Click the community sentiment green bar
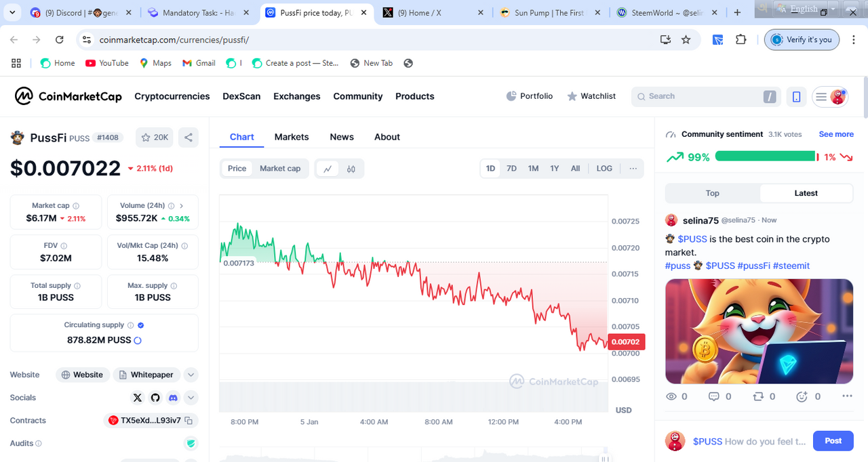The image size is (868, 462). 766,156
